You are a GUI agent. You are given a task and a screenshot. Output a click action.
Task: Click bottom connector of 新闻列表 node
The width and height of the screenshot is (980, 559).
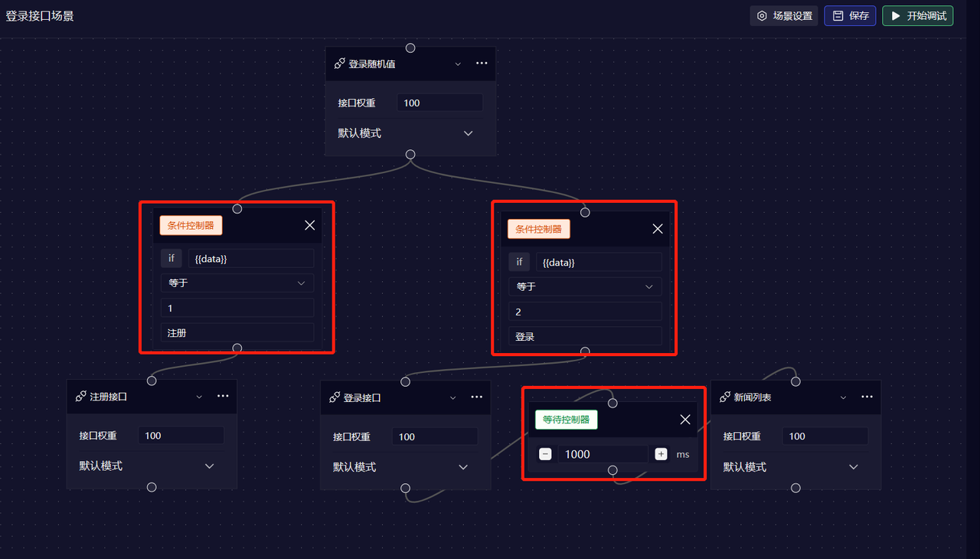point(795,488)
